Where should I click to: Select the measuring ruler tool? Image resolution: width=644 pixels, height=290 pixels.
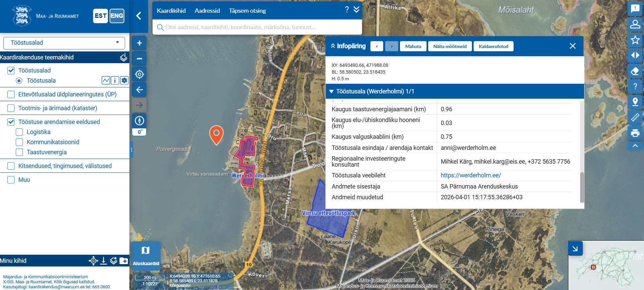coord(635,117)
